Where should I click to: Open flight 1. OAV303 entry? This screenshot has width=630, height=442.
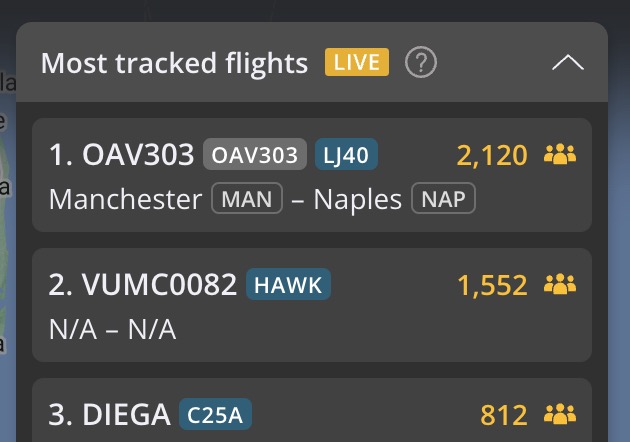pos(122,155)
